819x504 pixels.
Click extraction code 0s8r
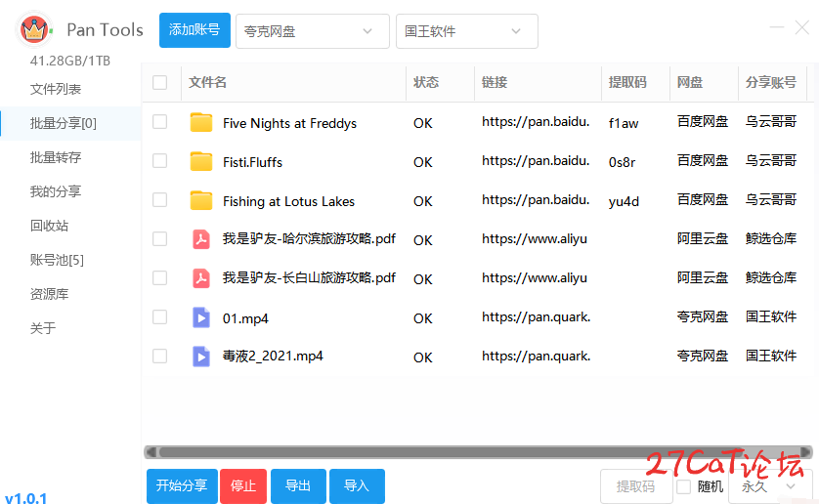pyautogui.click(x=623, y=162)
